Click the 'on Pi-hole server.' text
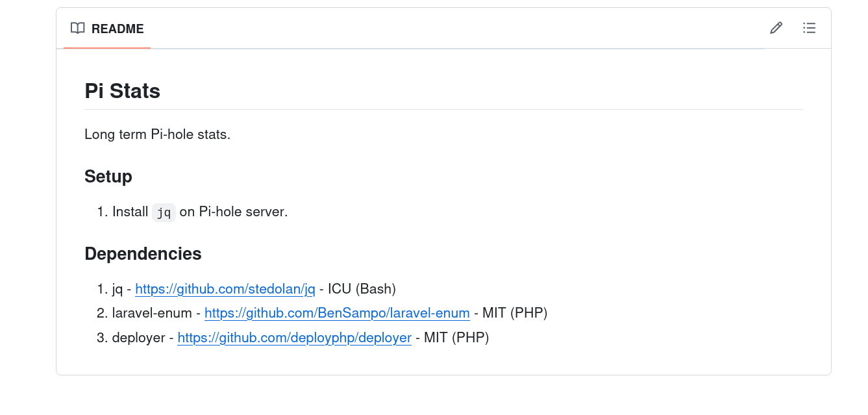 pos(234,212)
